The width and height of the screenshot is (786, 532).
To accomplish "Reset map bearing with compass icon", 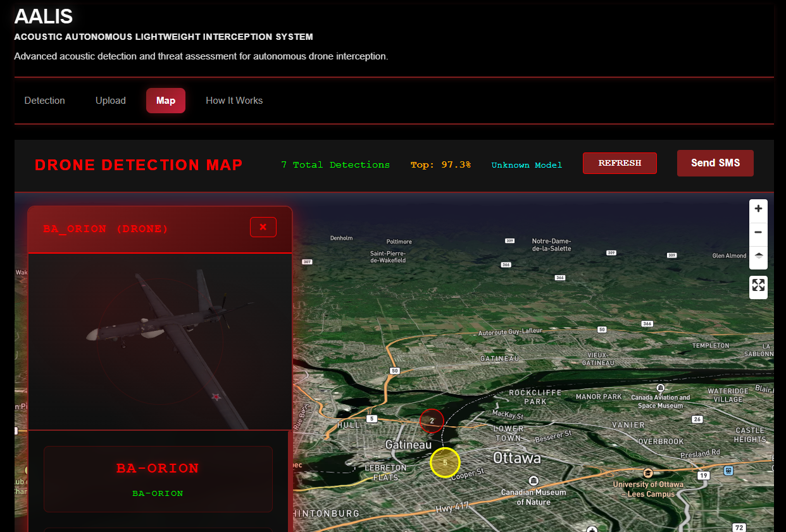I will point(758,257).
